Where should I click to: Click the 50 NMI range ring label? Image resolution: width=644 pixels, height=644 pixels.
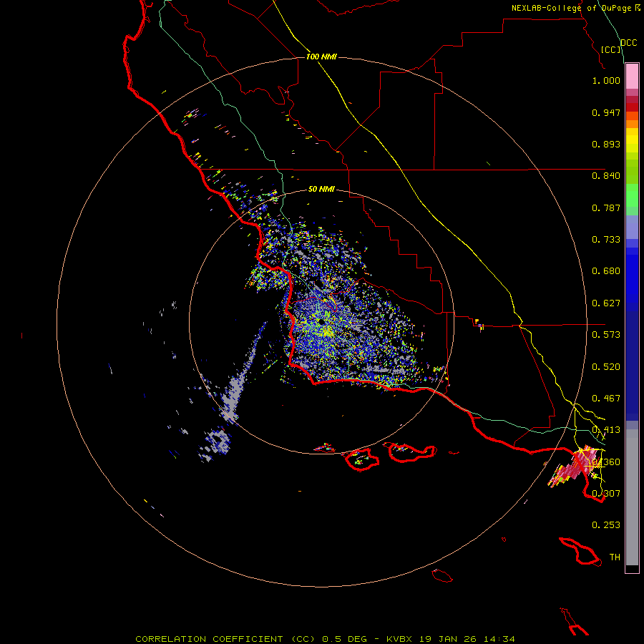321,190
